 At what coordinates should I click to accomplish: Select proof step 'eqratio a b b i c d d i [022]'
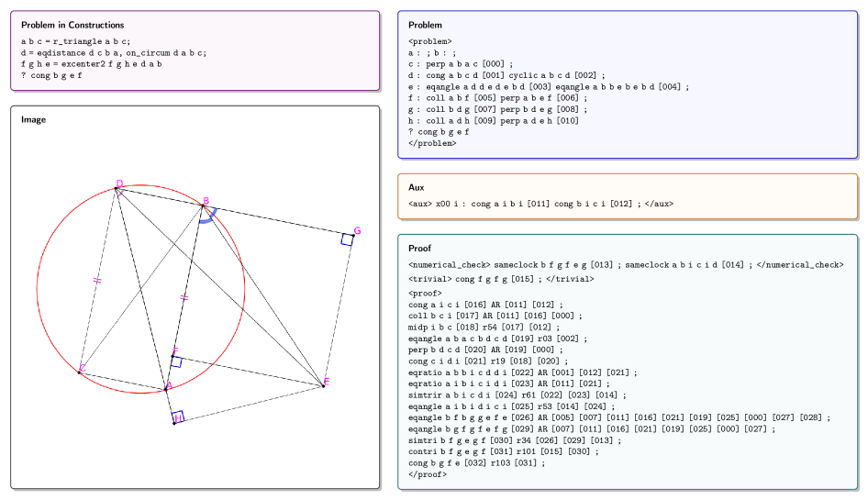click(x=523, y=372)
